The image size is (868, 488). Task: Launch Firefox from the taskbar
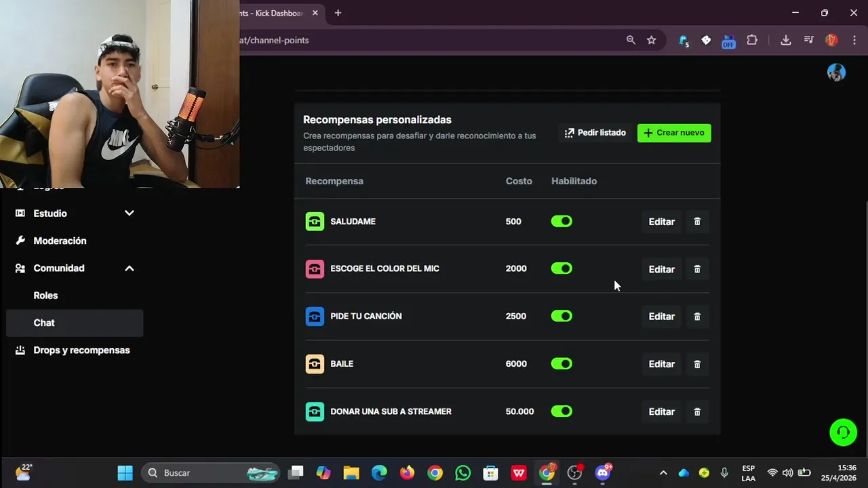click(x=407, y=472)
